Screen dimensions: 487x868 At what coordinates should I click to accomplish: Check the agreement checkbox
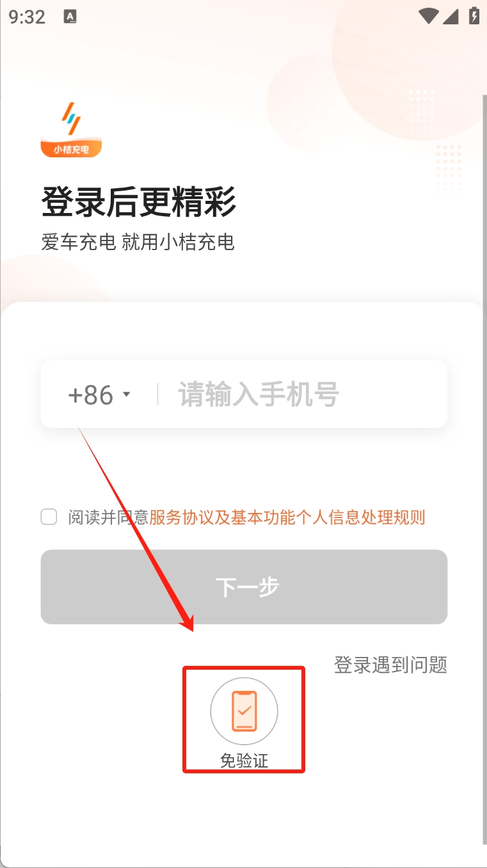coord(49,517)
